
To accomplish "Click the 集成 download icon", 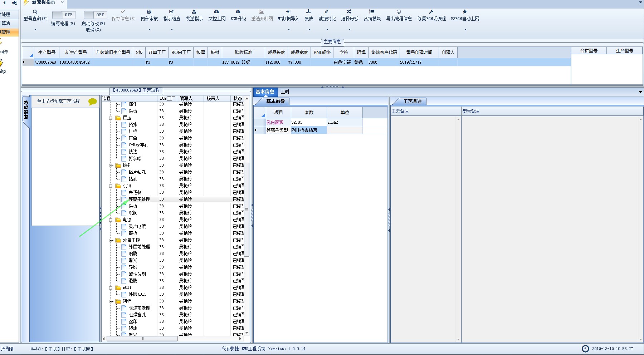I will click(308, 12).
